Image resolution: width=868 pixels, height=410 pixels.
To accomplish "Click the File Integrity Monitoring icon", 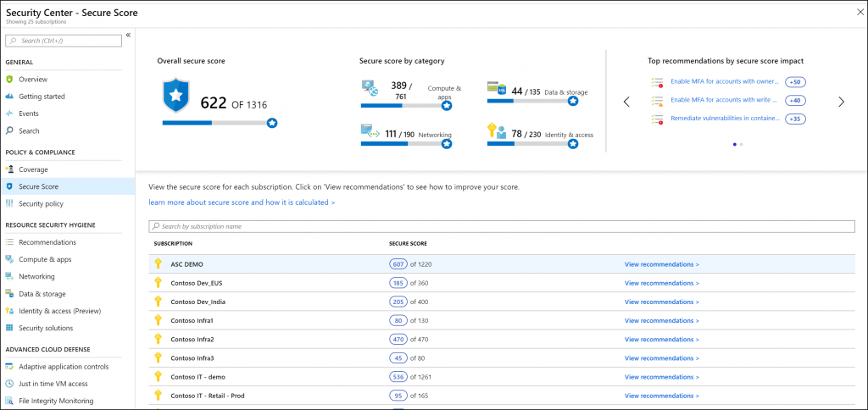I will click(8, 401).
